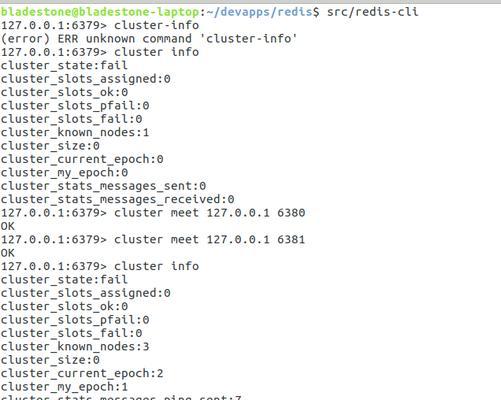The image size is (501, 400).
Task: Click the cluster_known_nodes:3 line
Action: pos(75,347)
